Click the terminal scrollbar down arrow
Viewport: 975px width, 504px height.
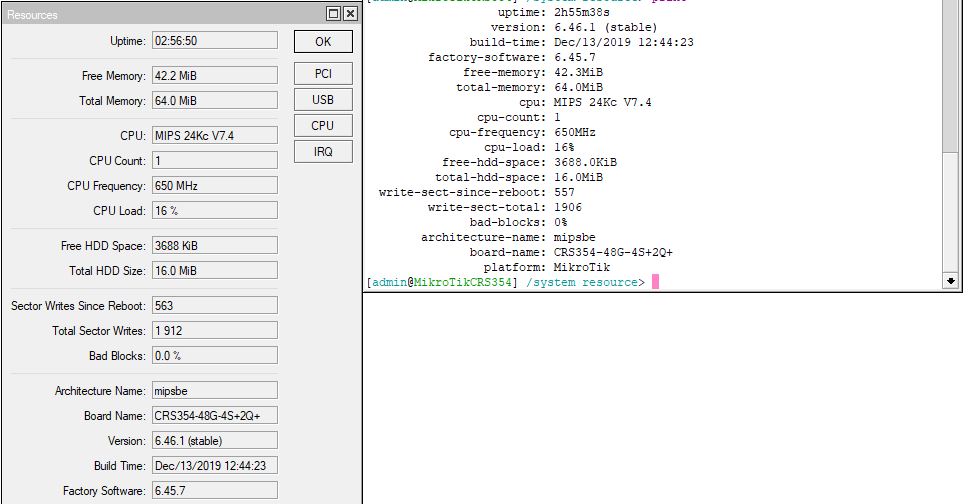click(x=951, y=281)
